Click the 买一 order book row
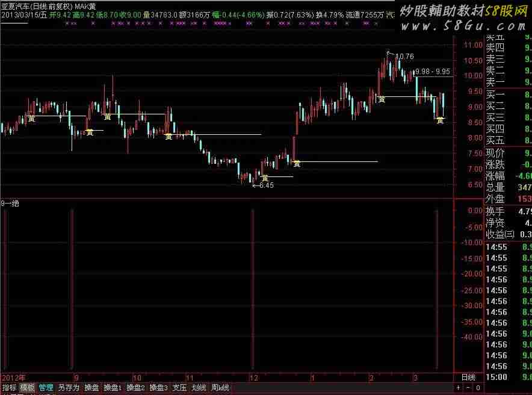The width and height of the screenshot is (532, 395). click(x=509, y=95)
